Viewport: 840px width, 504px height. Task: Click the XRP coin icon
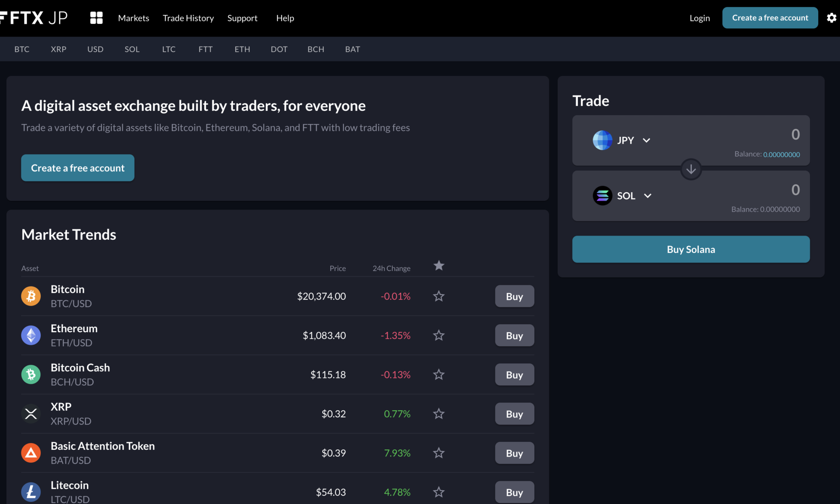[31, 414]
